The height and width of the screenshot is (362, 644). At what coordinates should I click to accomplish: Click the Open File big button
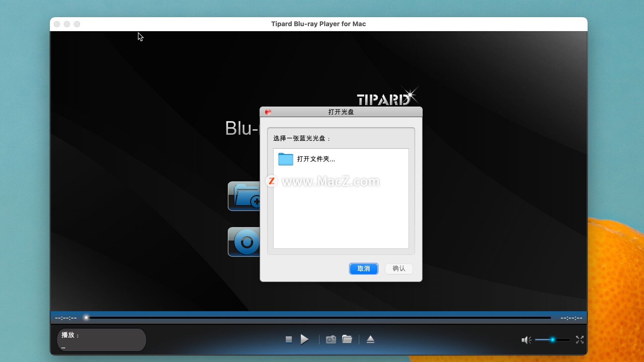click(244, 196)
